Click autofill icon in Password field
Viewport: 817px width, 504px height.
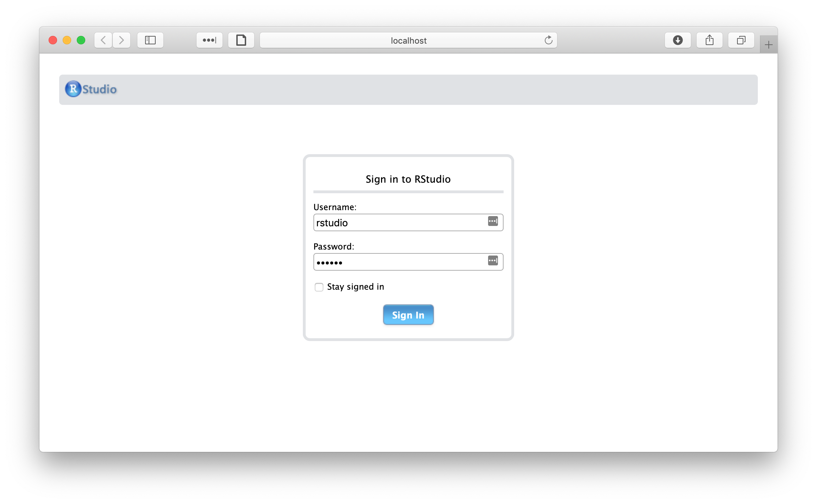493,261
